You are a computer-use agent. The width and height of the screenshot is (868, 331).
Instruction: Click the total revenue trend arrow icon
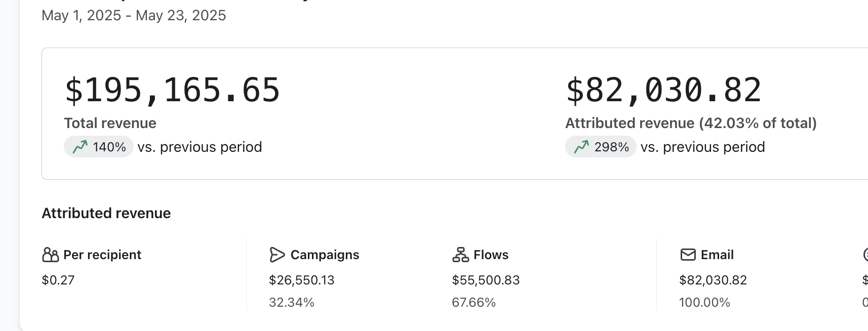[80, 147]
